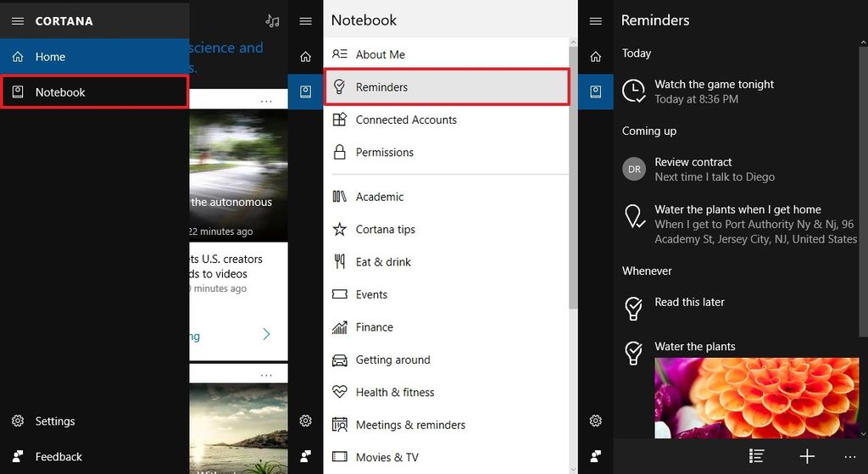Click the Finance chart icon
This screenshot has height=474, width=868.
(x=339, y=327)
